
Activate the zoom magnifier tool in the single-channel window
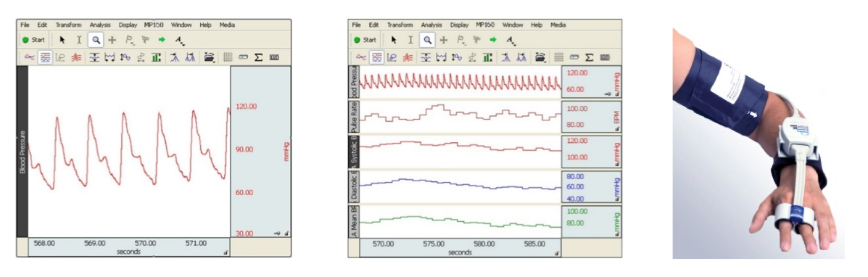(96, 40)
